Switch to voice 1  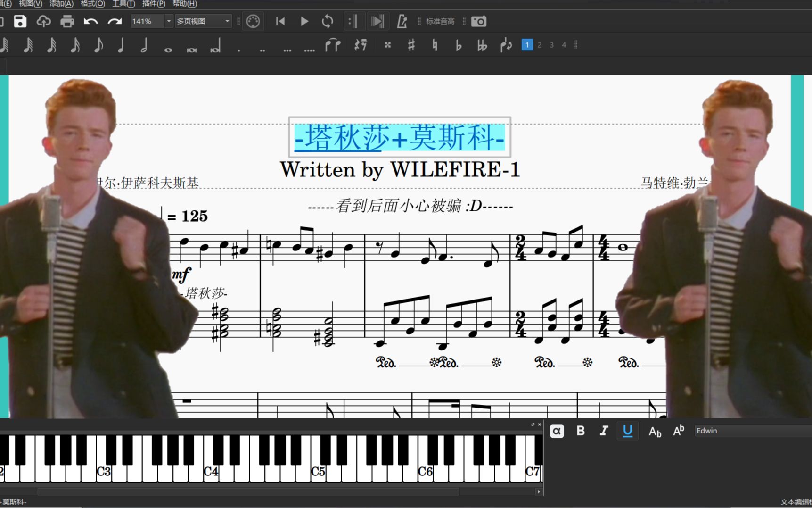[527, 45]
